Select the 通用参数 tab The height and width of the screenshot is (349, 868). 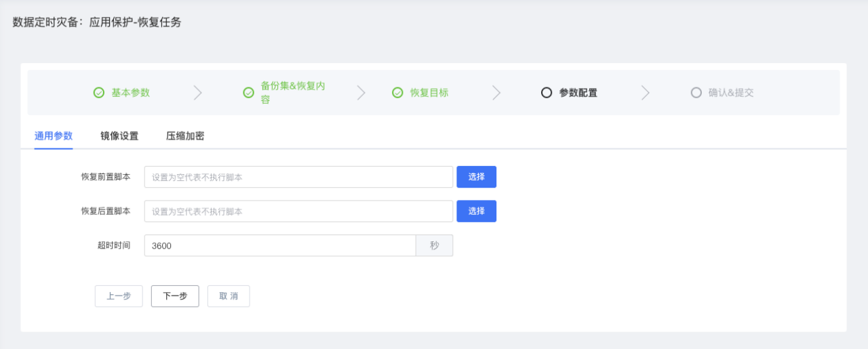point(54,136)
